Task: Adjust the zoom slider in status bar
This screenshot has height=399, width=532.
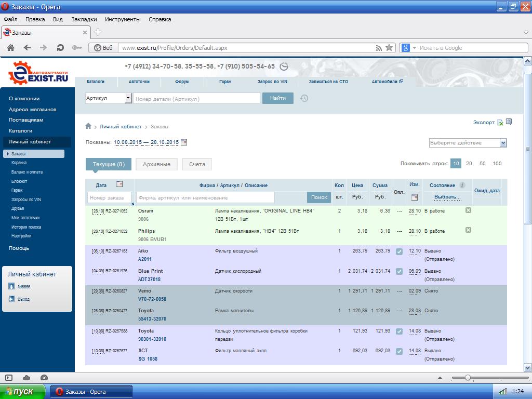Action: point(468,378)
